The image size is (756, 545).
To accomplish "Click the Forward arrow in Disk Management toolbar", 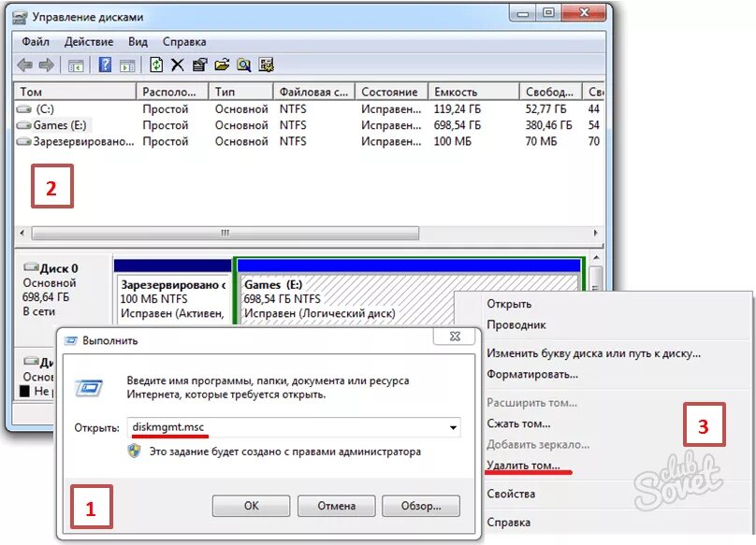I will point(46,65).
